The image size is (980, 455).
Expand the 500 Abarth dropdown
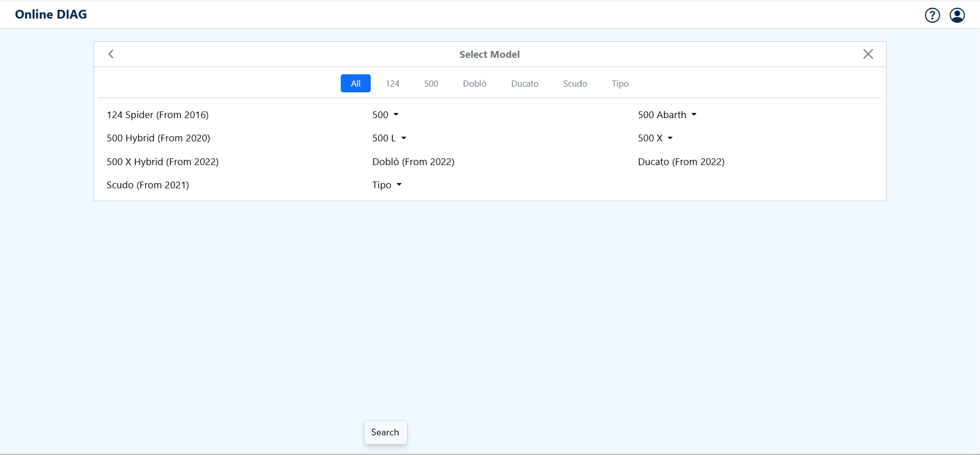(667, 115)
